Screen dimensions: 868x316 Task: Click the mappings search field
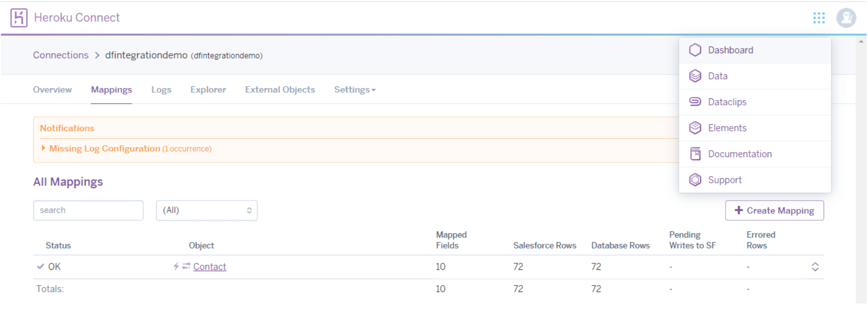point(88,210)
